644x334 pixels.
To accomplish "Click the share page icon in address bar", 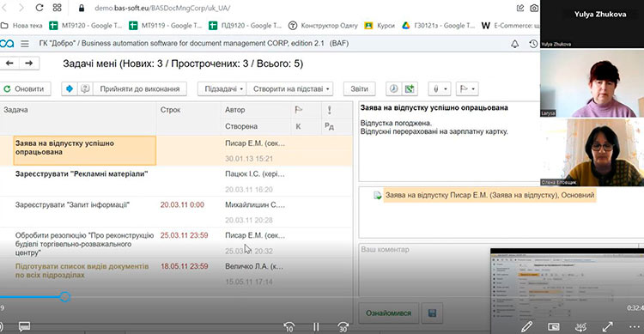I will pos(520,8).
